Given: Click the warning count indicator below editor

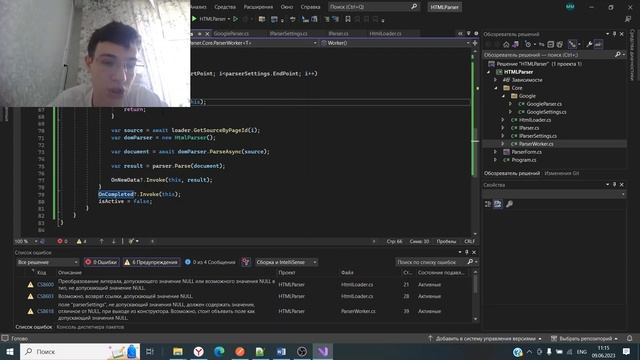Looking at the screenshot, I should pos(82,241).
